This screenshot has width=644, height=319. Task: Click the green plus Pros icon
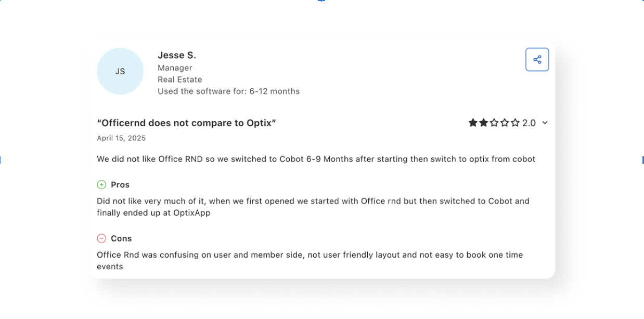[x=101, y=184]
